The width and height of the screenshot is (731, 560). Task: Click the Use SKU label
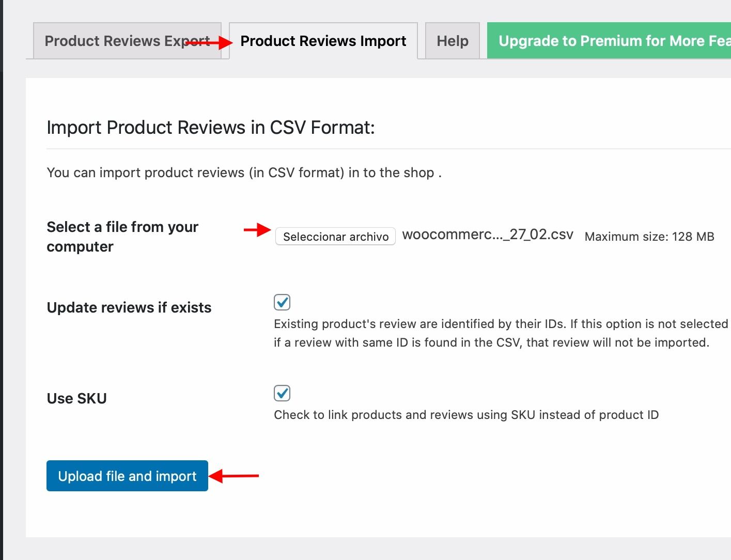[x=76, y=398]
